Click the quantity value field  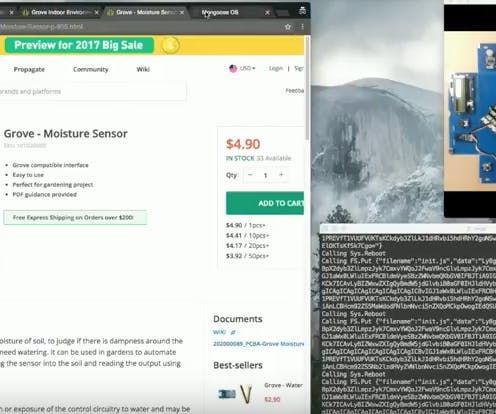(x=266, y=175)
